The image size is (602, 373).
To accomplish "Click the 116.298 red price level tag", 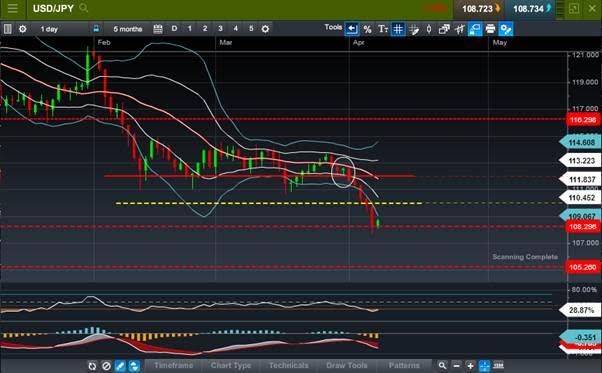I will (x=583, y=120).
